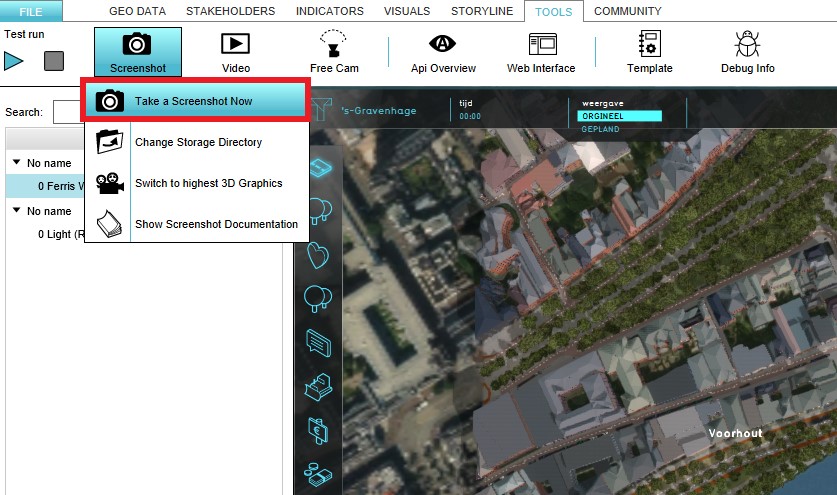The width and height of the screenshot is (837, 495).
Task: Switch to the STAKEHOLDERS tab
Action: pos(231,11)
